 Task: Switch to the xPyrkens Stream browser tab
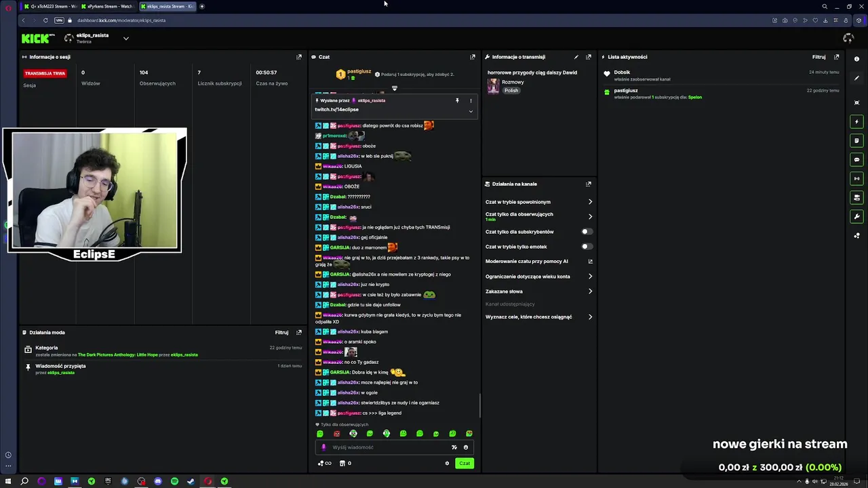click(108, 6)
